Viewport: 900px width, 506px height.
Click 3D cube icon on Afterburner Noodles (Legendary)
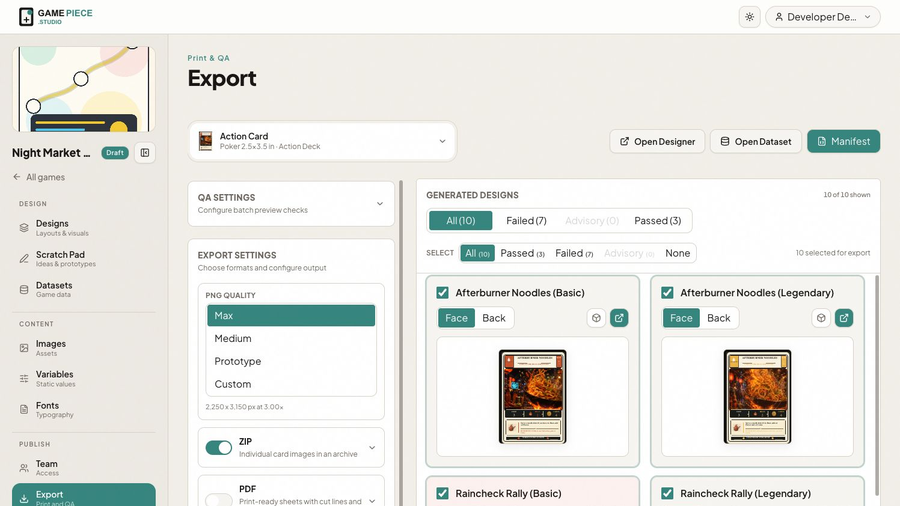pos(821,318)
